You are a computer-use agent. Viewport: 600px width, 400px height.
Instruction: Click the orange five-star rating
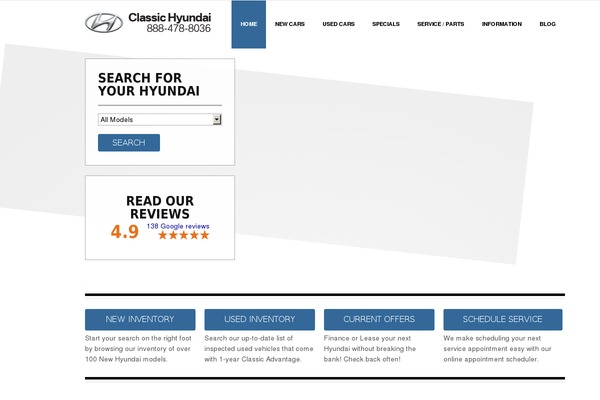pos(184,235)
